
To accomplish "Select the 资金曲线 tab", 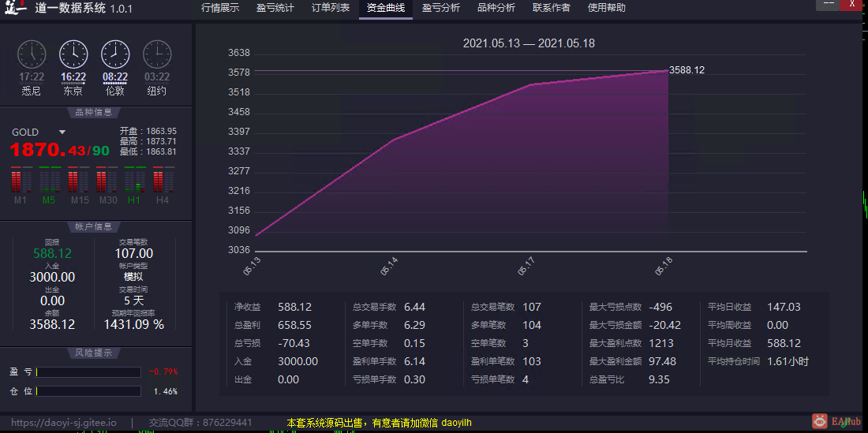I will [x=385, y=9].
